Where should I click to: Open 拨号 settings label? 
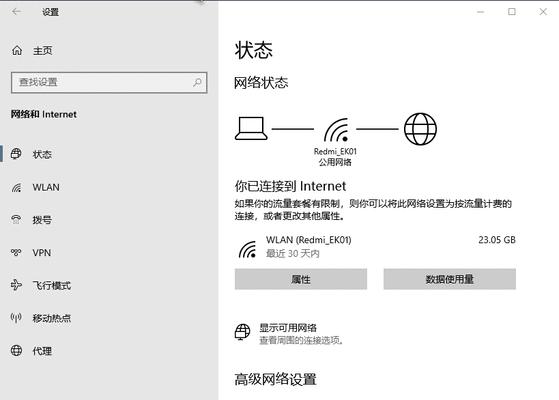pyautogui.click(x=42, y=220)
